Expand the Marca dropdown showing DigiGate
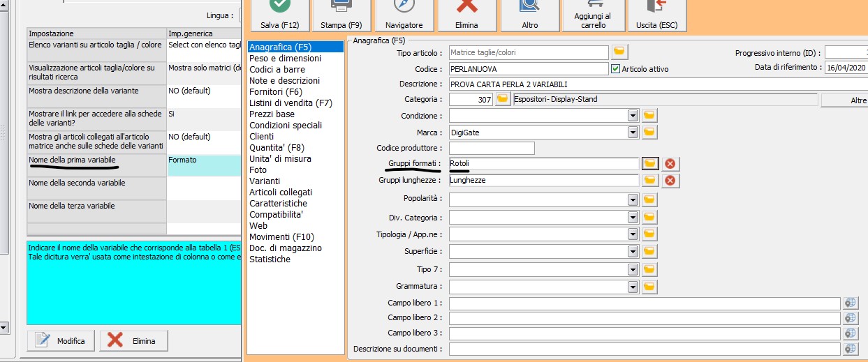 633,132
